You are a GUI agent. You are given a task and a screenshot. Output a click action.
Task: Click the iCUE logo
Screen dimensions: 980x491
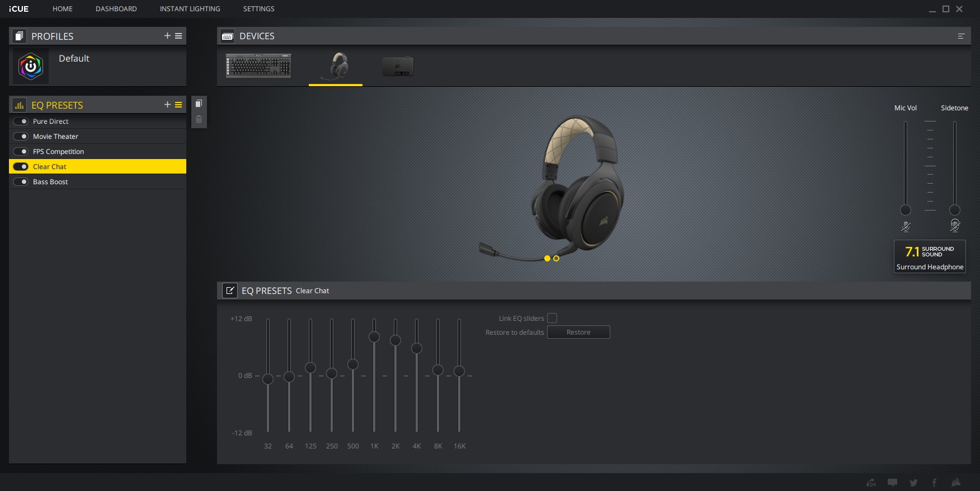(18, 9)
